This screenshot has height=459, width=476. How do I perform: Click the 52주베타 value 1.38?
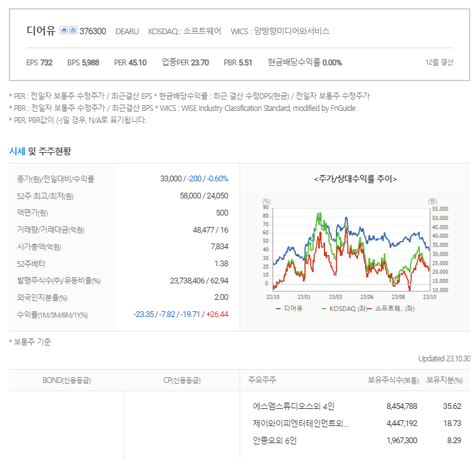(x=221, y=264)
